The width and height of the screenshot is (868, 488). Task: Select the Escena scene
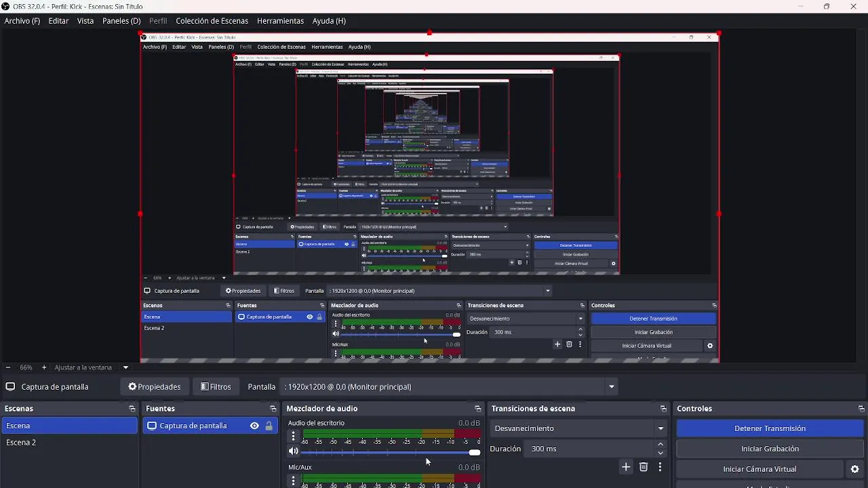tap(69, 426)
